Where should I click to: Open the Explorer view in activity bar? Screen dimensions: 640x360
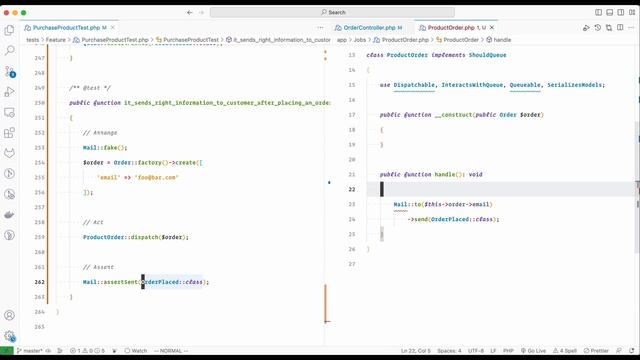(9, 30)
